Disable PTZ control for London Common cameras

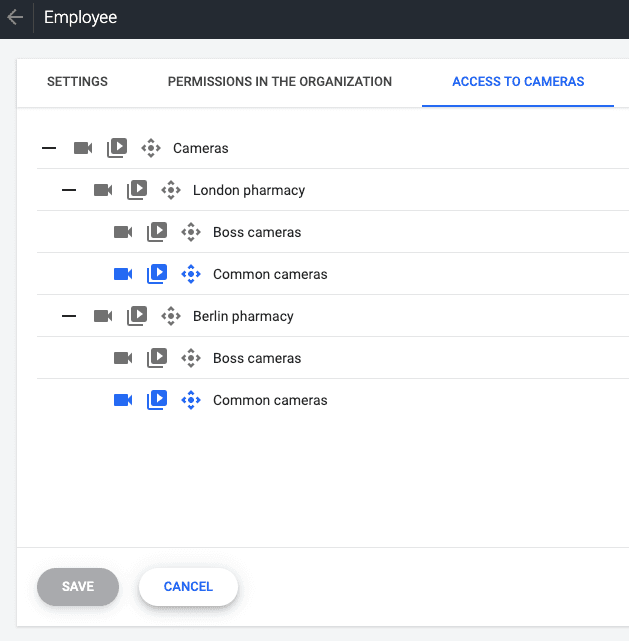(191, 274)
